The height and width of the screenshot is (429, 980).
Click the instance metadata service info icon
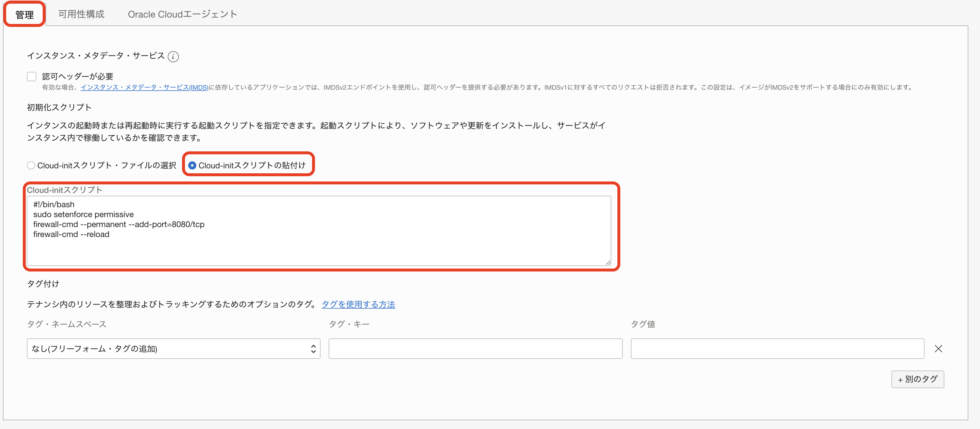[173, 56]
